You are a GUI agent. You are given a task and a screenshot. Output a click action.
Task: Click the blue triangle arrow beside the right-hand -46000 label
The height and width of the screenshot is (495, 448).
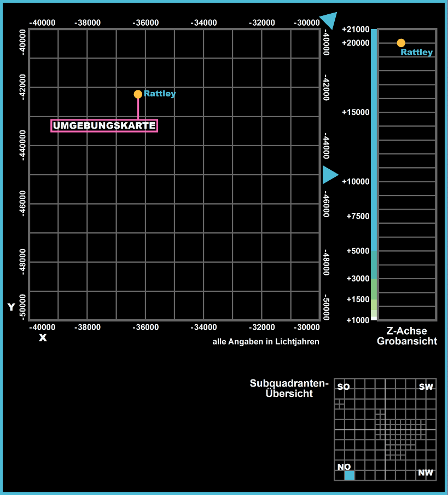[x=329, y=175]
